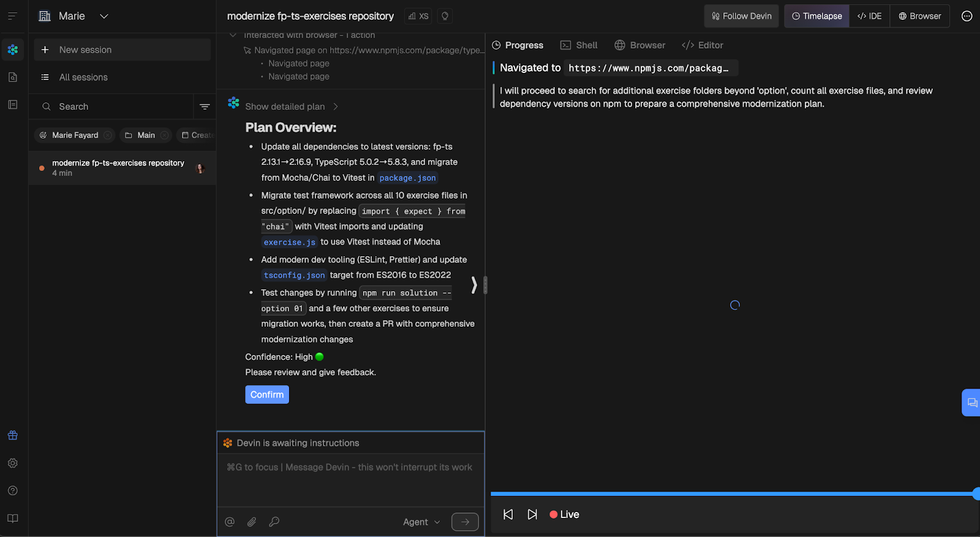This screenshot has height=537, width=980.
Task: Remove the Marie Fayard filter chip
Action: click(x=108, y=135)
